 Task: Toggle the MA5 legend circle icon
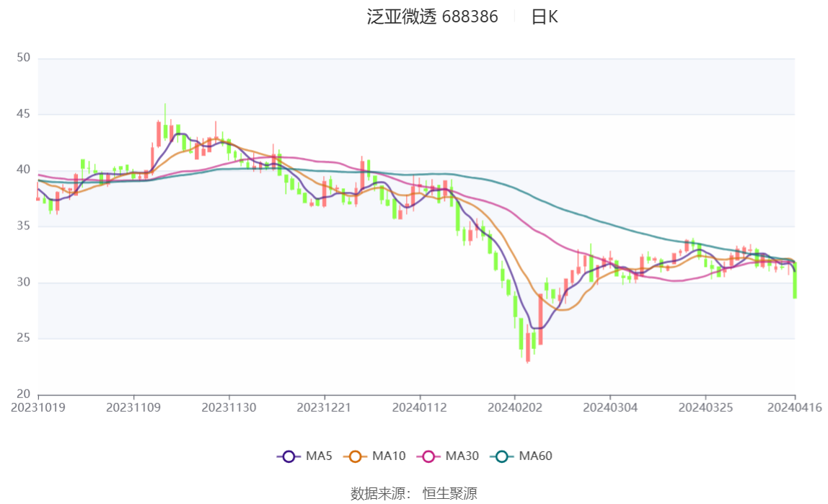point(289,456)
